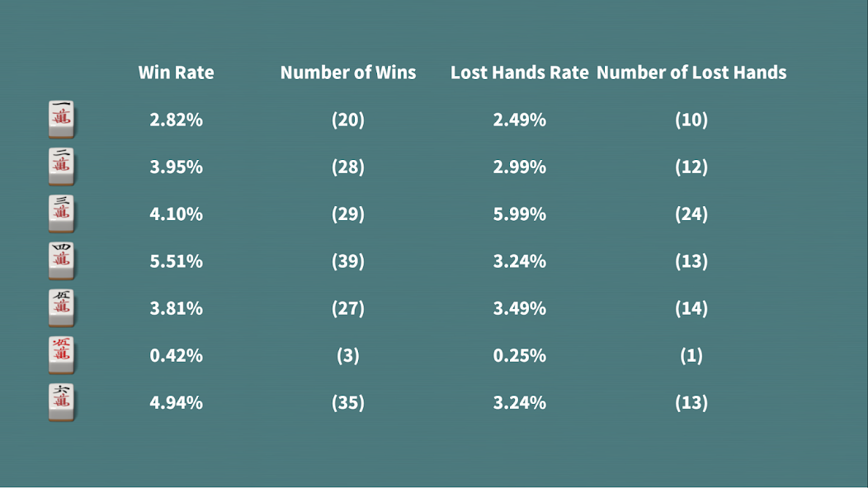The width and height of the screenshot is (868, 488).
Task: Select the 0.42% win rate value
Action: [176, 355]
